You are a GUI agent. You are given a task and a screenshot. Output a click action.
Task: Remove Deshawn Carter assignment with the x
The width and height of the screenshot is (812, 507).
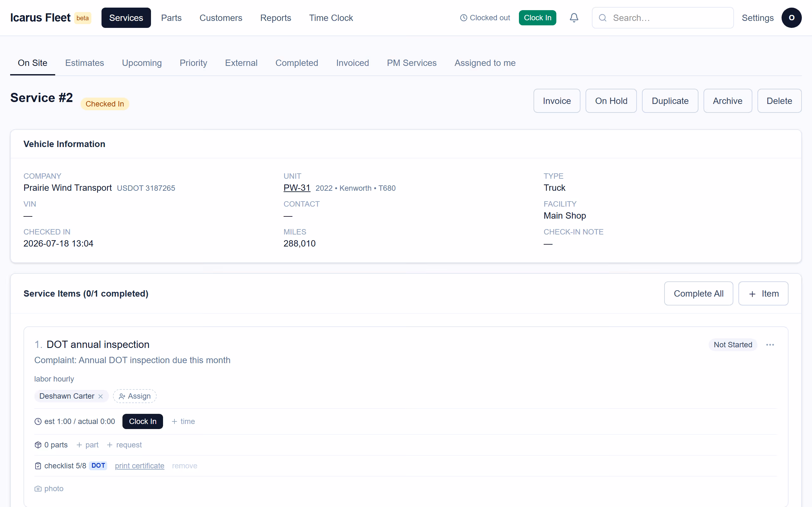[x=100, y=396]
